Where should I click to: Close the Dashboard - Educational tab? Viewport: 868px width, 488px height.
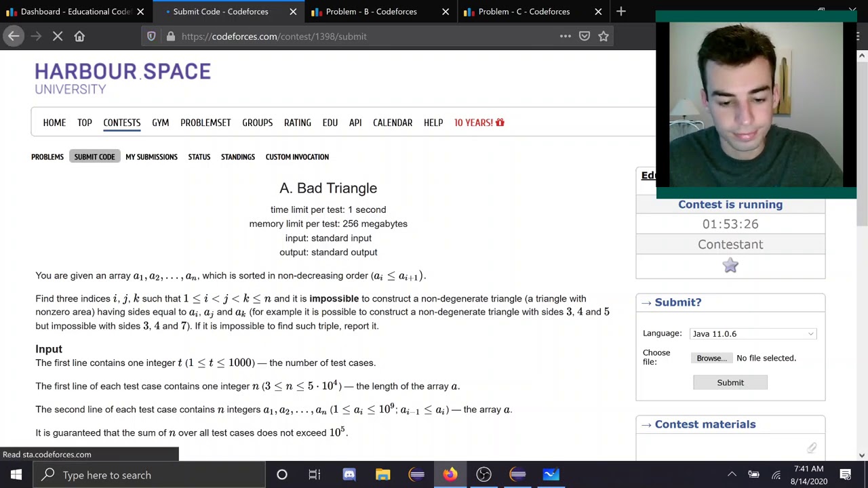click(140, 12)
